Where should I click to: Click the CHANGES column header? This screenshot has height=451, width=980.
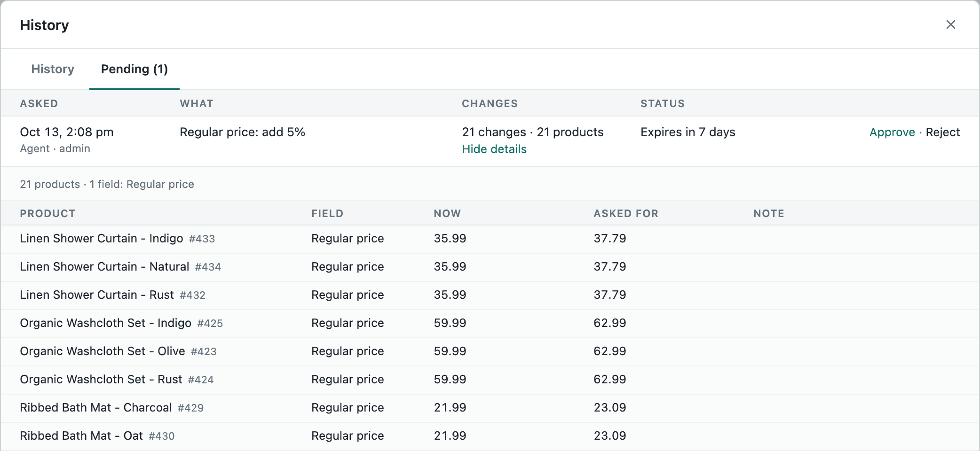[x=490, y=104]
